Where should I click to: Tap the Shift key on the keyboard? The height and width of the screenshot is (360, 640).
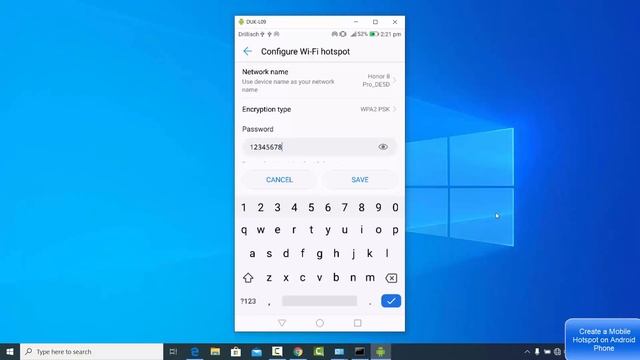click(248, 278)
